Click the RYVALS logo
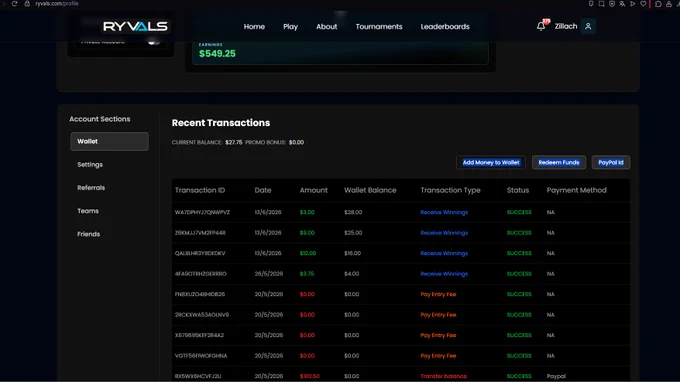 pyautogui.click(x=135, y=26)
